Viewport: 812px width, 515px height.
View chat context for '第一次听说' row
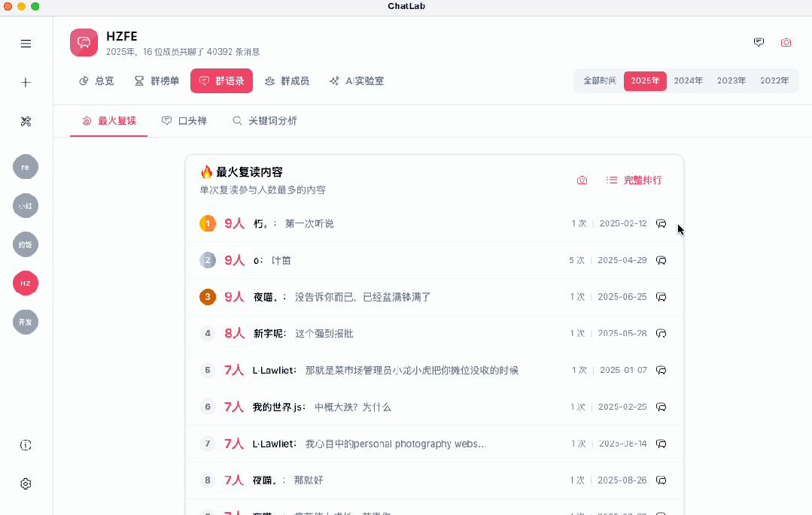[661, 223]
